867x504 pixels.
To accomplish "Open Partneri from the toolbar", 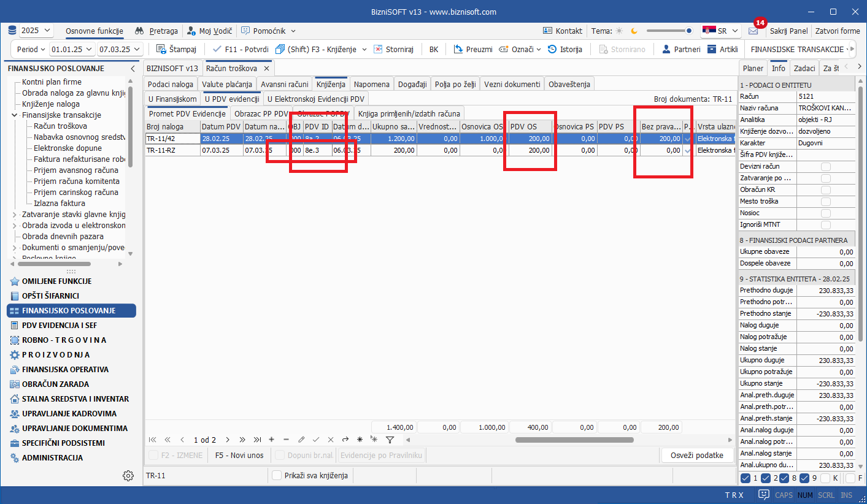I will coord(666,49).
